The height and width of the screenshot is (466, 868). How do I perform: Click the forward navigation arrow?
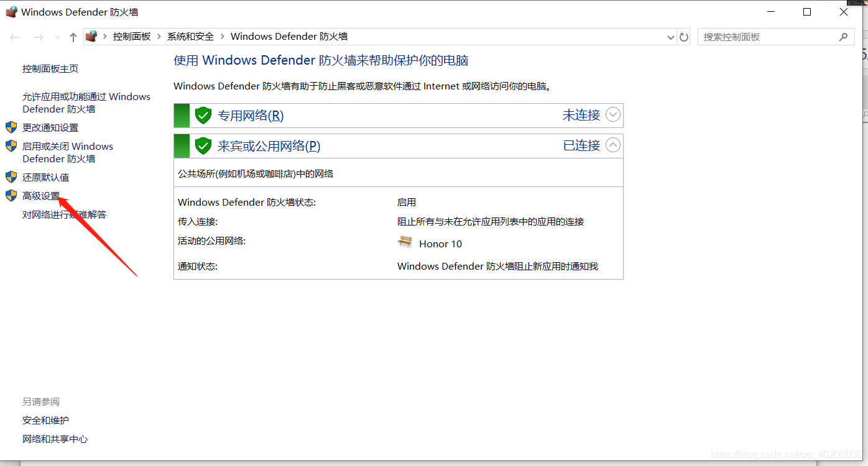click(39, 37)
